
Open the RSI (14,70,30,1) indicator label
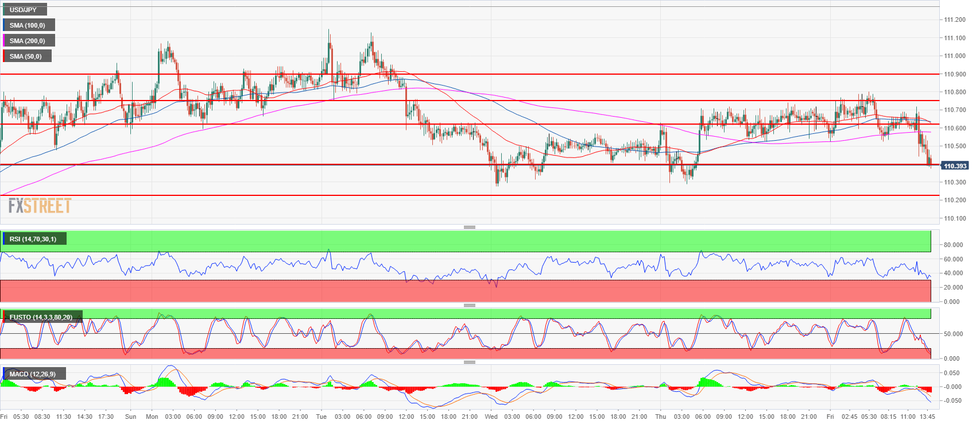click(x=34, y=239)
